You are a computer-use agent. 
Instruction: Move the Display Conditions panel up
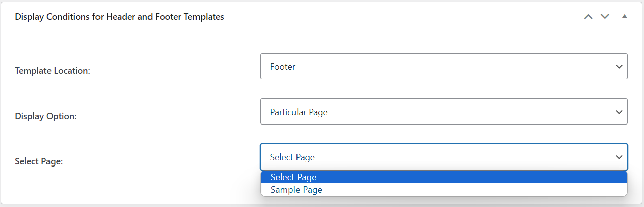(588, 17)
